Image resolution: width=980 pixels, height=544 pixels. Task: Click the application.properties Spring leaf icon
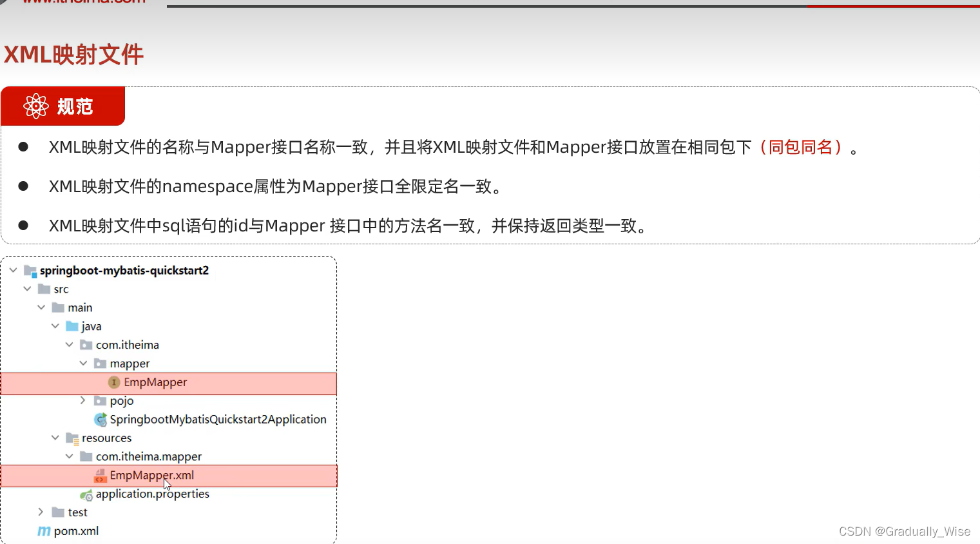[x=86, y=495]
